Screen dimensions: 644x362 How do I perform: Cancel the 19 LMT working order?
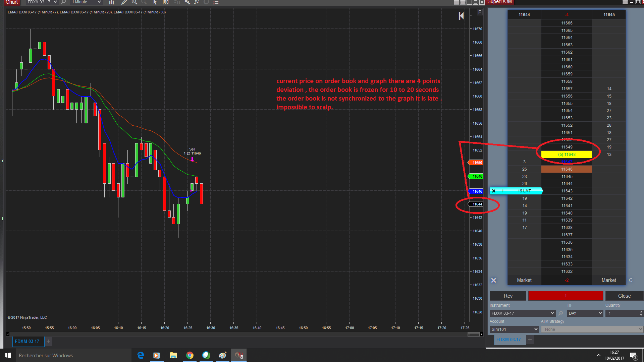click(x=493, y=191)
